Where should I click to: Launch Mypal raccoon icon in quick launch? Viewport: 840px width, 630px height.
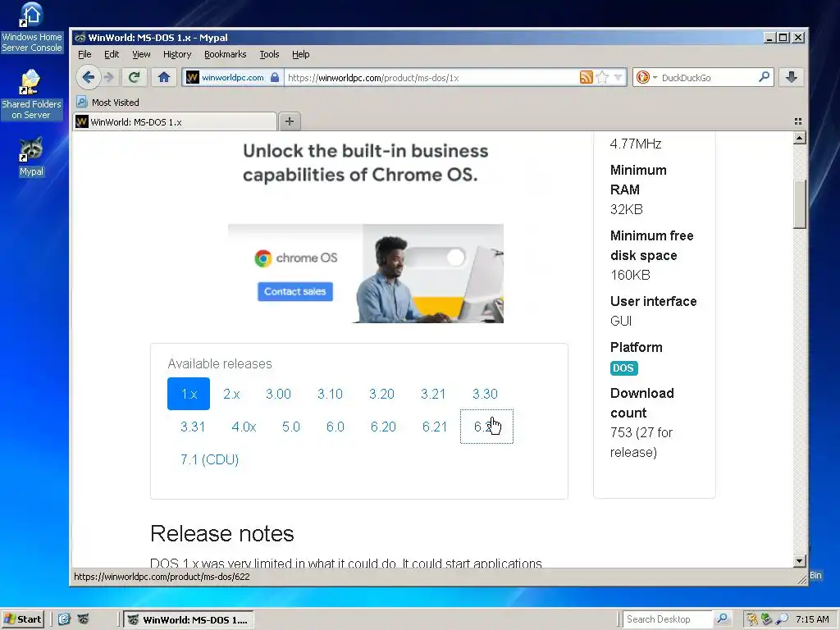coord(83,619)
